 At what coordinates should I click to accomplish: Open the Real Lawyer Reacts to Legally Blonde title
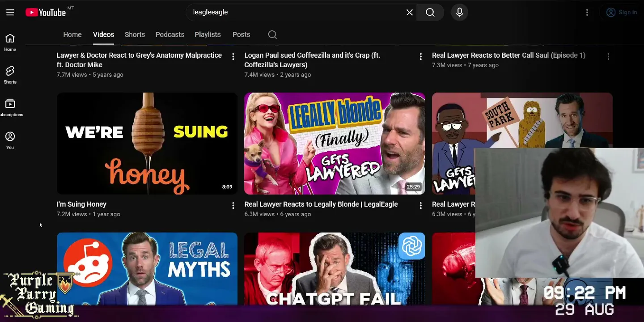pyautogui.click(x=321, y=204)
